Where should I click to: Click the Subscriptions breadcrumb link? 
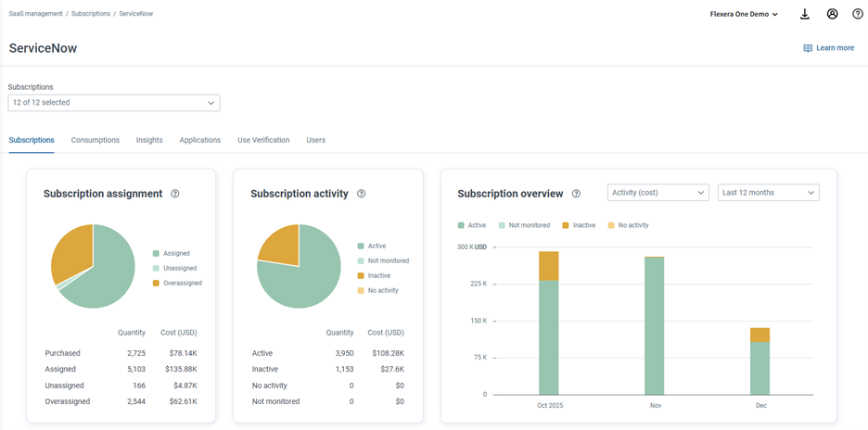(91, 14)
